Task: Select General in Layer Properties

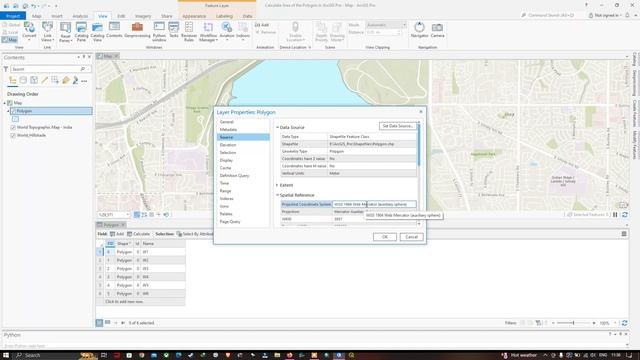Action: [x=243, y=122]
